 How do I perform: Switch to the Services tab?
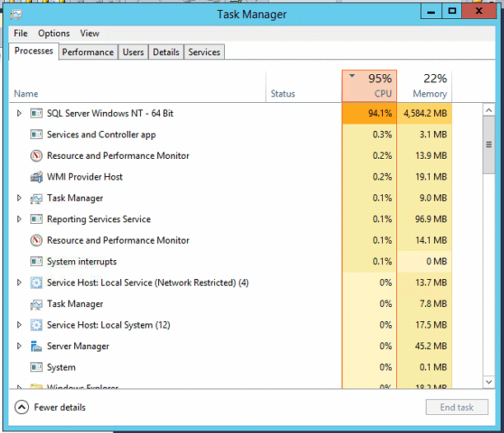click(x=204, y=52)
